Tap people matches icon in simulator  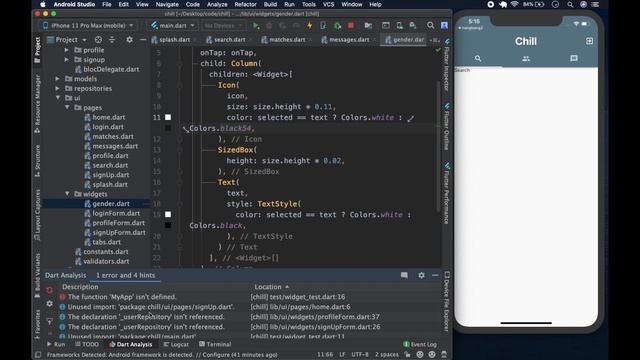[526, 59]
